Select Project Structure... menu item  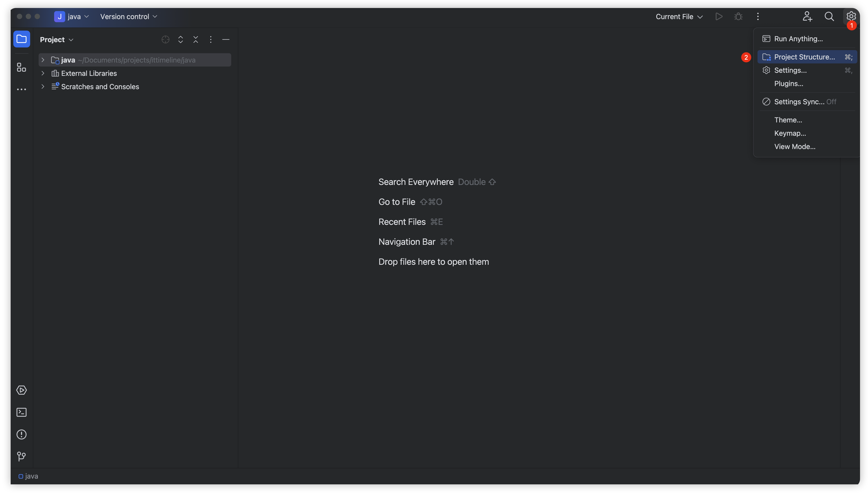click(804, 57)
